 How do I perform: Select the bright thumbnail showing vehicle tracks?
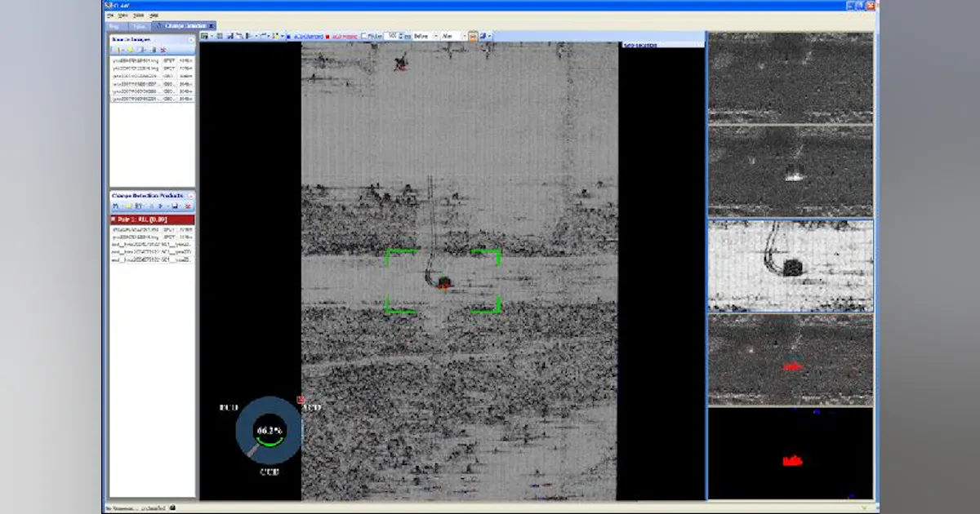pyautogui.click(x=791, y=266)
